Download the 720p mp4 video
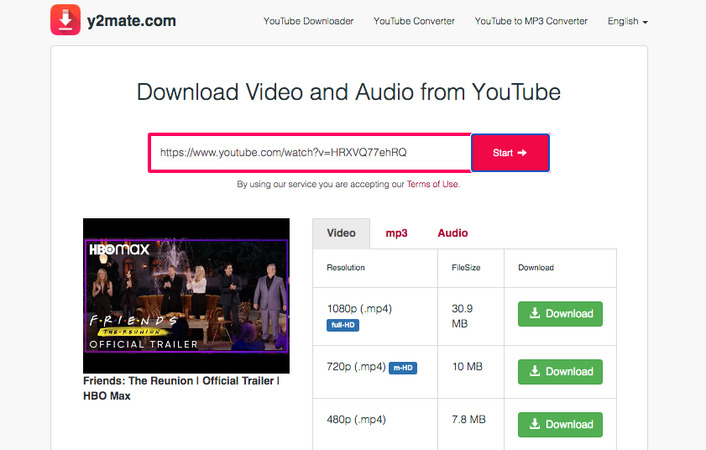706x450 pixels. pos(560,372)
